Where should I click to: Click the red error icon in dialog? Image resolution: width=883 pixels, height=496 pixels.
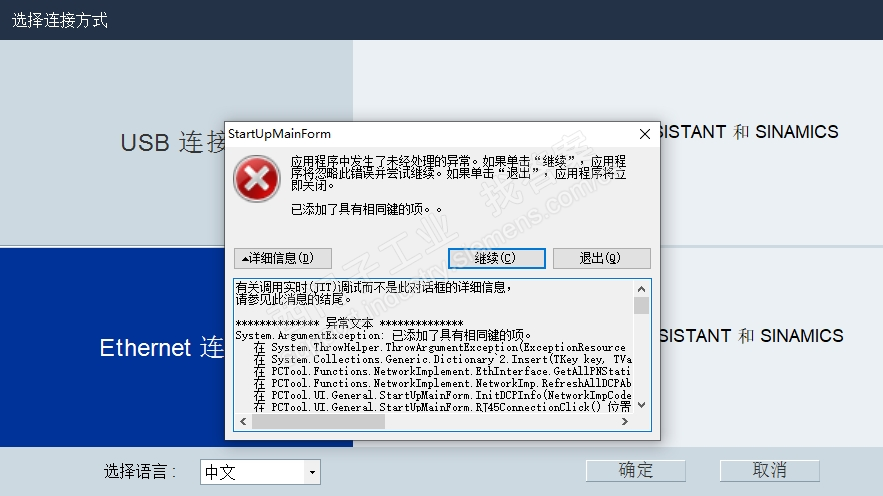point(257,179)
